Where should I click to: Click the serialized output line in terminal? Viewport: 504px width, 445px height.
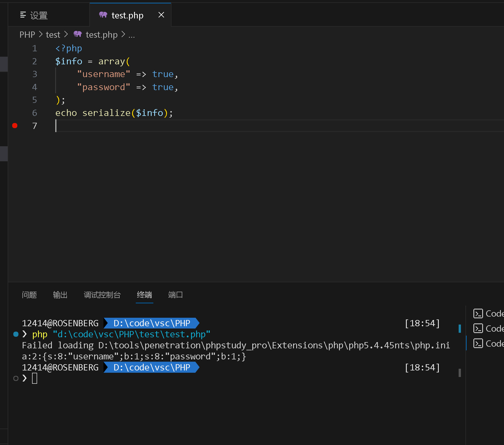pyautogui.click(x=134, y=356)
